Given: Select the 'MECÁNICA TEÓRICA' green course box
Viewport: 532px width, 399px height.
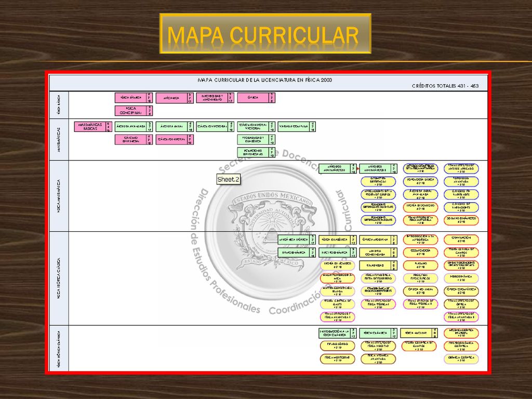Looking at the screenshot, I should click(x=297, y=240).
